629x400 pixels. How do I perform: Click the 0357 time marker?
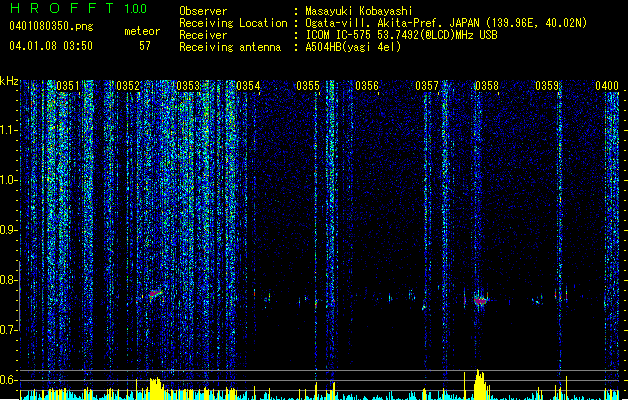click(427, 86)
